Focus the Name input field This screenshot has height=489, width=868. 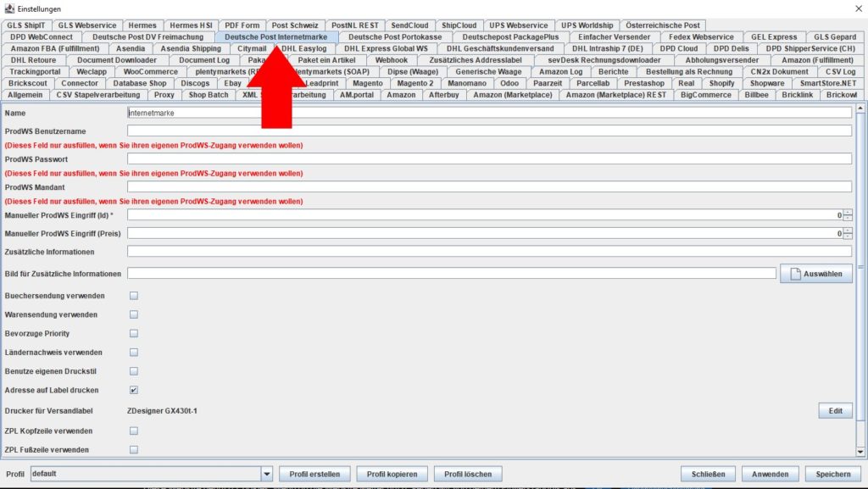489,113
